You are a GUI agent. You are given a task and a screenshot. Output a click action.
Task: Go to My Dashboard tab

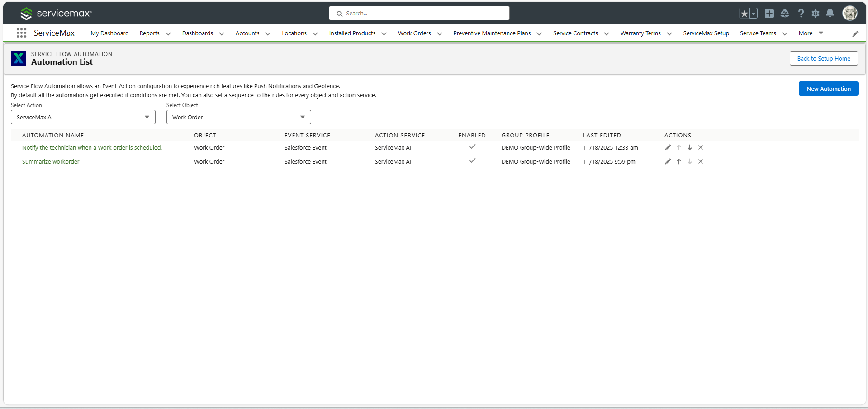coord(109,33)
